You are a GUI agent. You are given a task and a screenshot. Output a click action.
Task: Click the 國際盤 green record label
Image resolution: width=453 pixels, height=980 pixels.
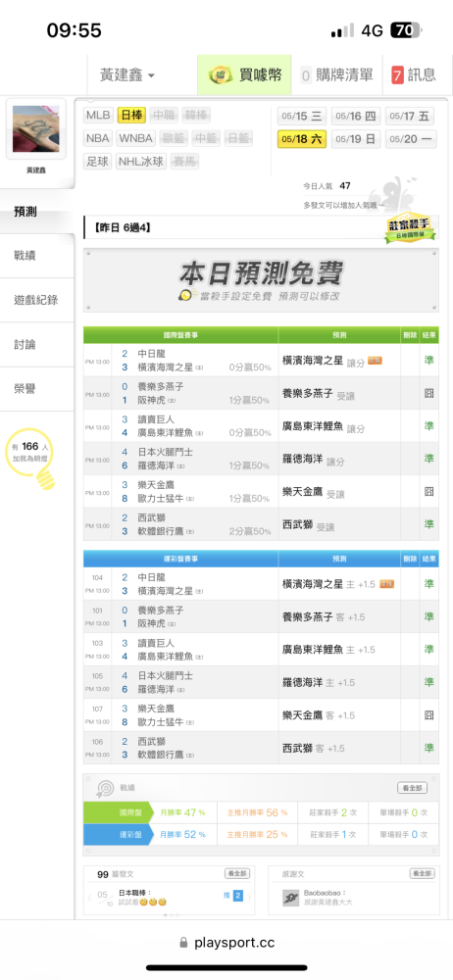tap(117, 812)
